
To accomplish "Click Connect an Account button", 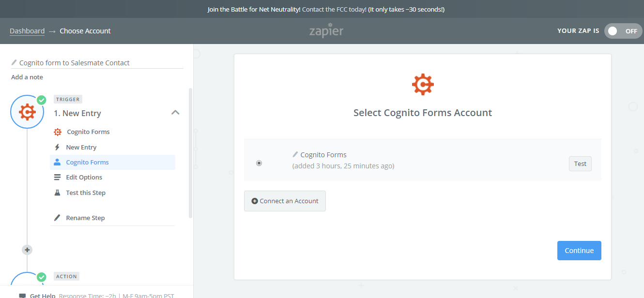I will (285, 201).
